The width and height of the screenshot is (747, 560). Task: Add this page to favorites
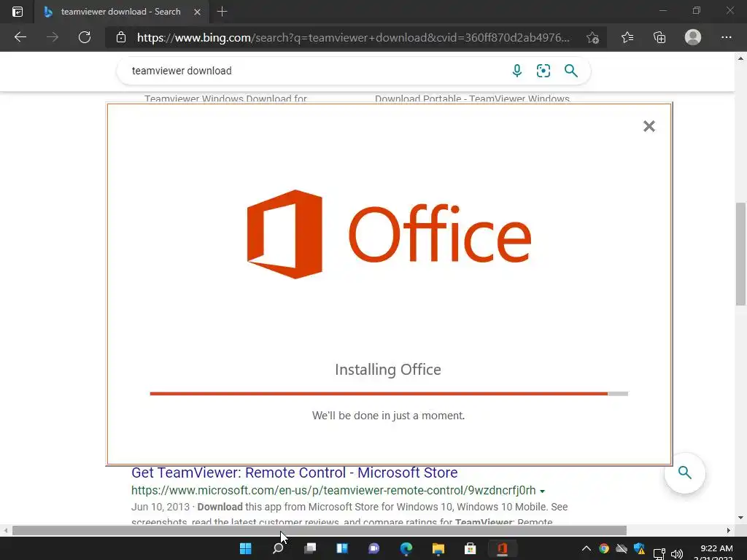point(592,37)
